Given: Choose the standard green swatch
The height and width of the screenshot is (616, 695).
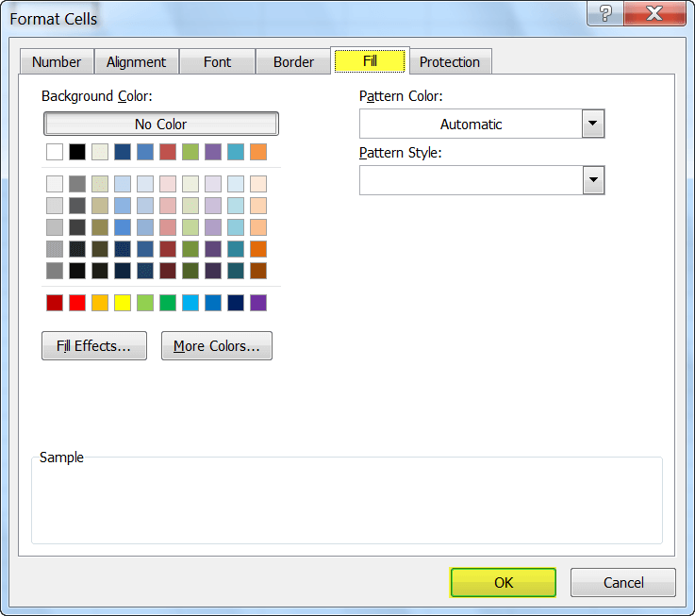Looking at the screenshot, I should pos(168,303).
